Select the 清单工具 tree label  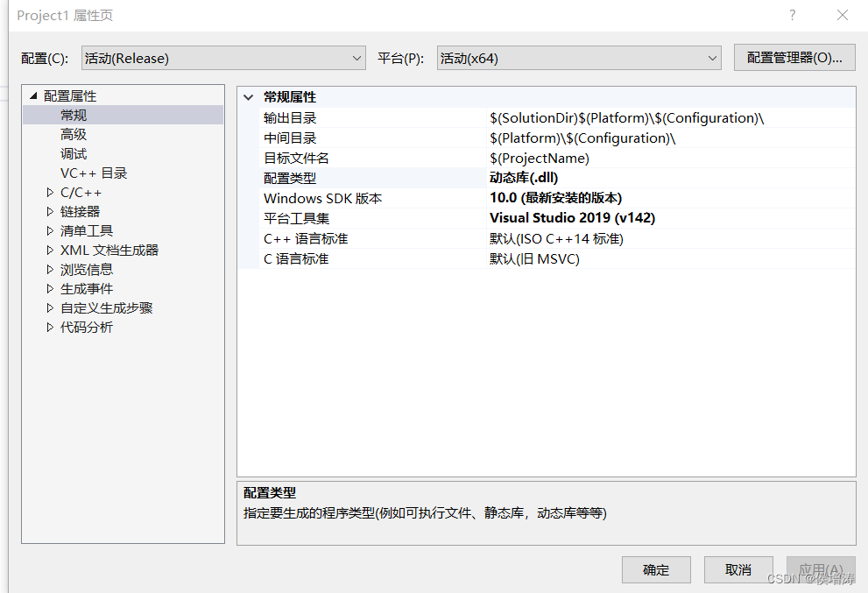[x=87, y=231]
